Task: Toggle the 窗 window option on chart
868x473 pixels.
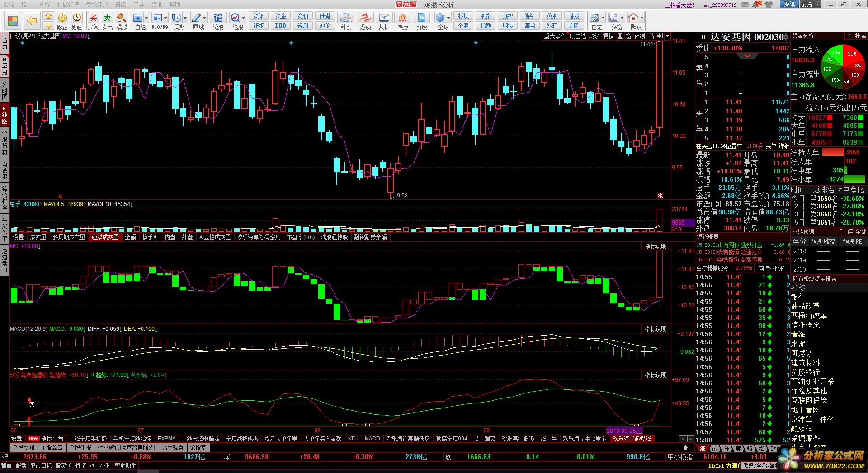Action: 628,36
